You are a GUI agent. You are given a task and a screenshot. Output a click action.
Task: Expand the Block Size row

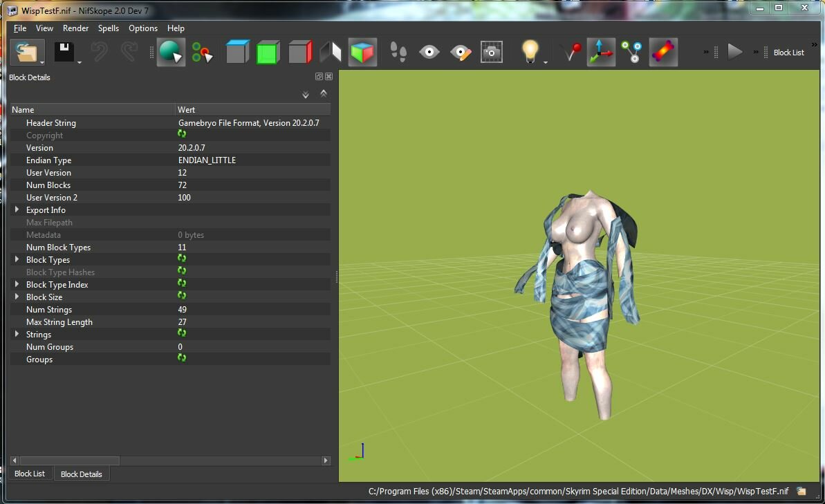[x=17, y=297]
